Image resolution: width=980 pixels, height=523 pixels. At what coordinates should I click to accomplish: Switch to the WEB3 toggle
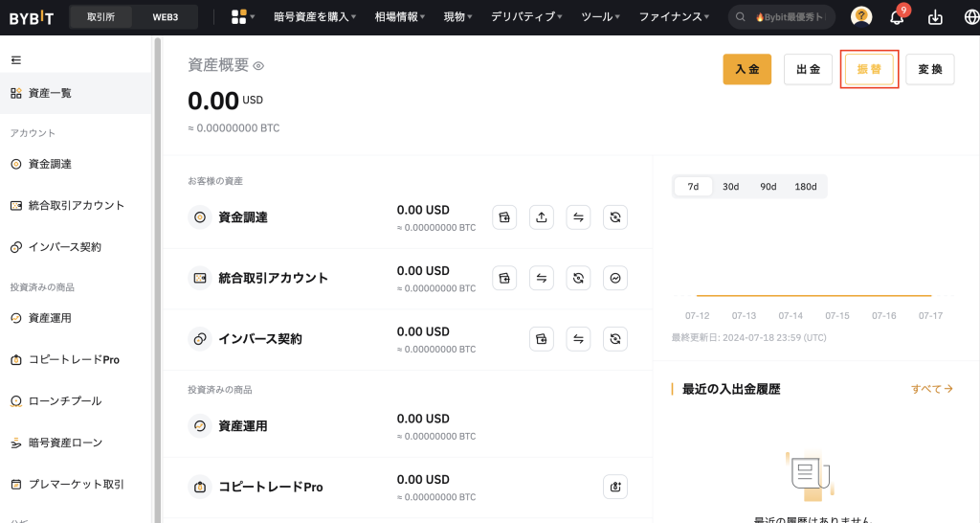pos(167,17)
